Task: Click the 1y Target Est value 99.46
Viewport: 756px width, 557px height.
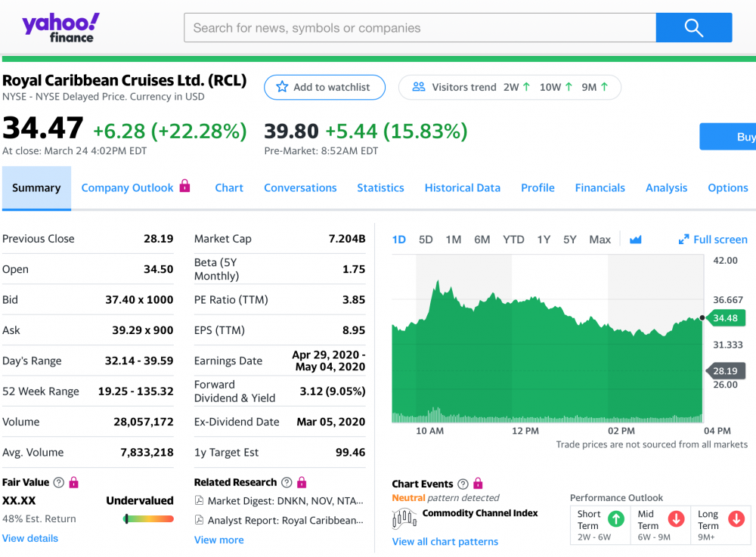Action: coord(350,452)
